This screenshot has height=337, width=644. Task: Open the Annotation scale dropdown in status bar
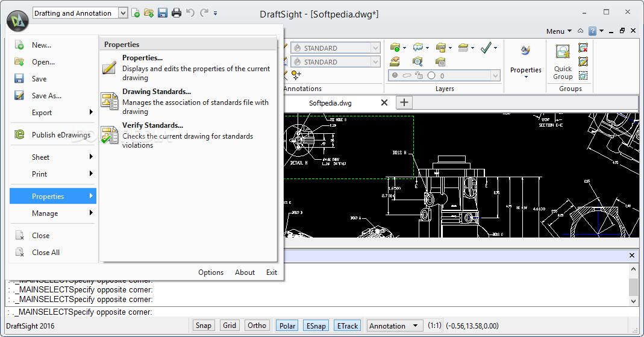point(394,326)
